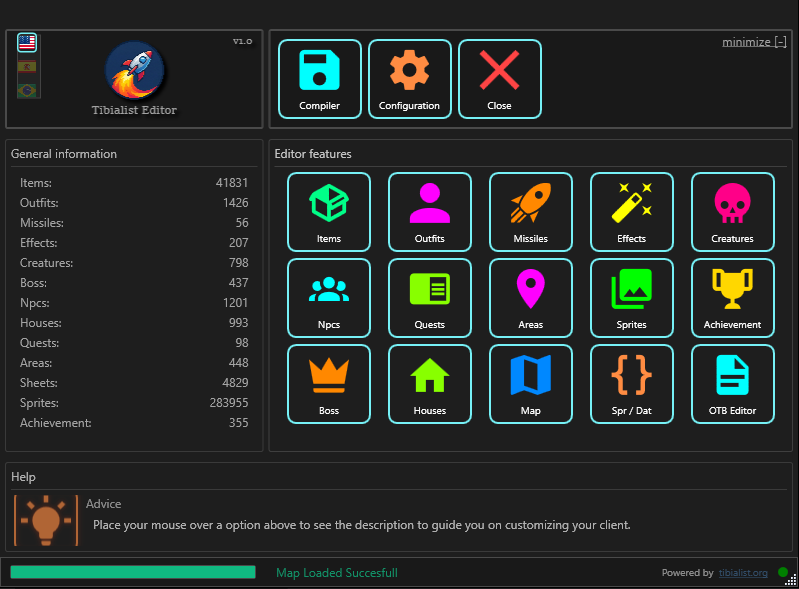Click the Creatures count 798
Viewport: 799px width, 589px height.
238,263
